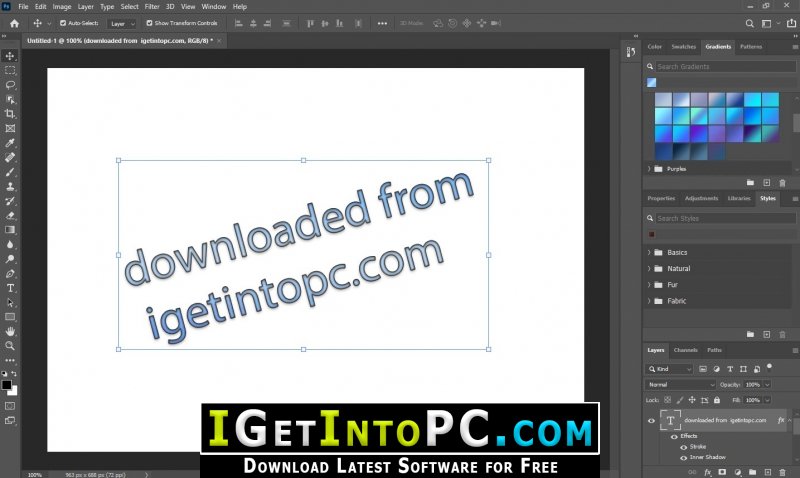
Task: Click the Share icon at top right
Action: coord(791,23)
